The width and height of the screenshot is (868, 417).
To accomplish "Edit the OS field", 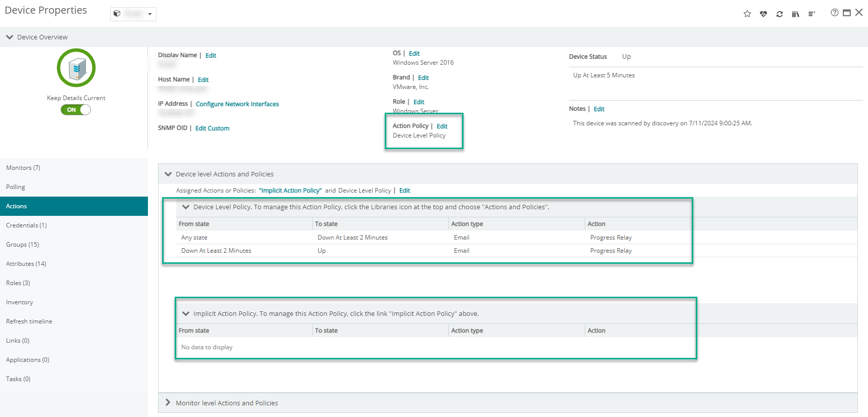I will click(414, 54).
